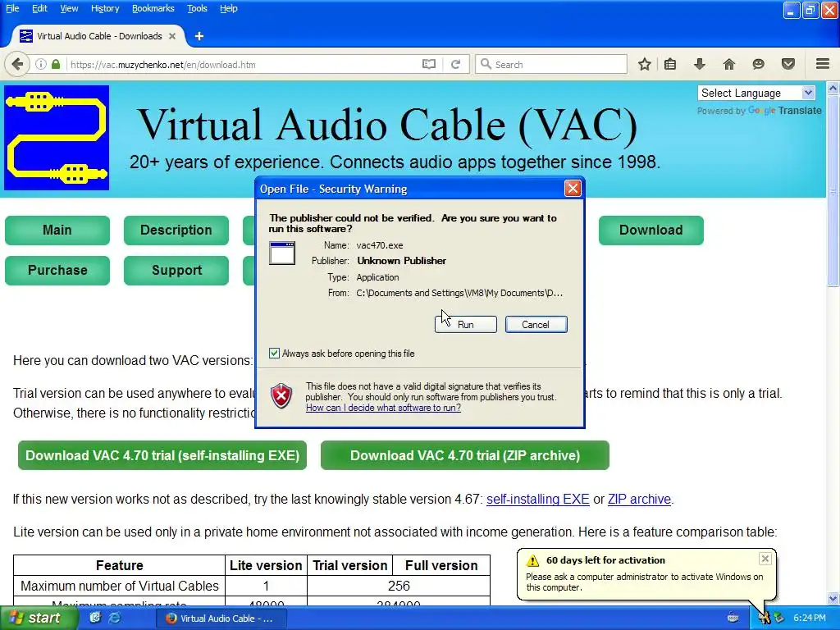Open the View menu
The width and height of the screenshot is (840, 630).
[69, 8]
